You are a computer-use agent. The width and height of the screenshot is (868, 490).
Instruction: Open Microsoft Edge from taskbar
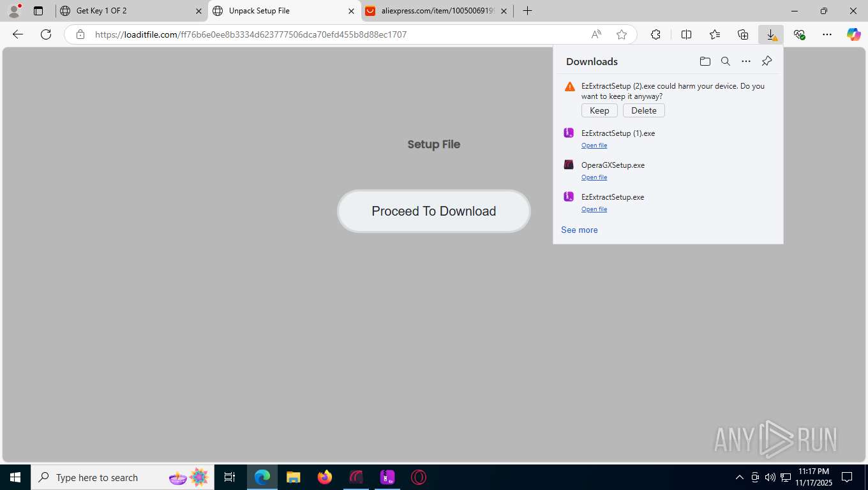262,477
